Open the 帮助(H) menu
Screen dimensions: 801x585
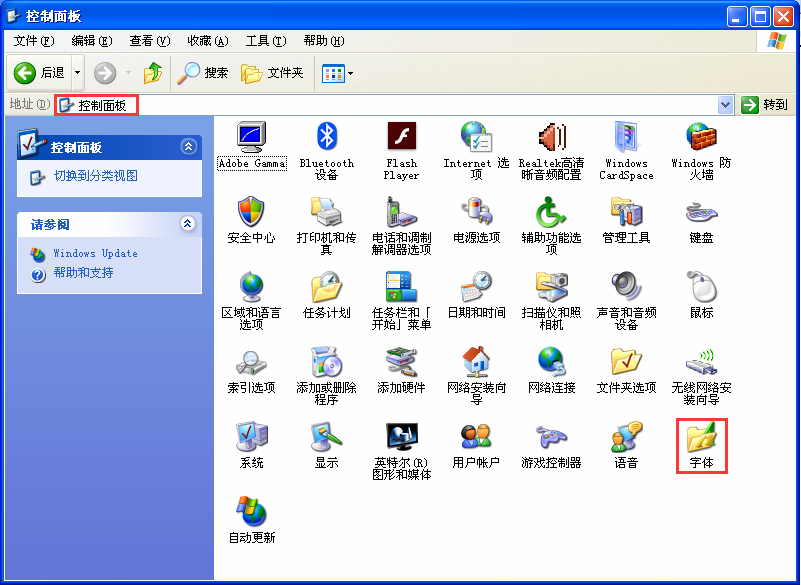(324, 41)
